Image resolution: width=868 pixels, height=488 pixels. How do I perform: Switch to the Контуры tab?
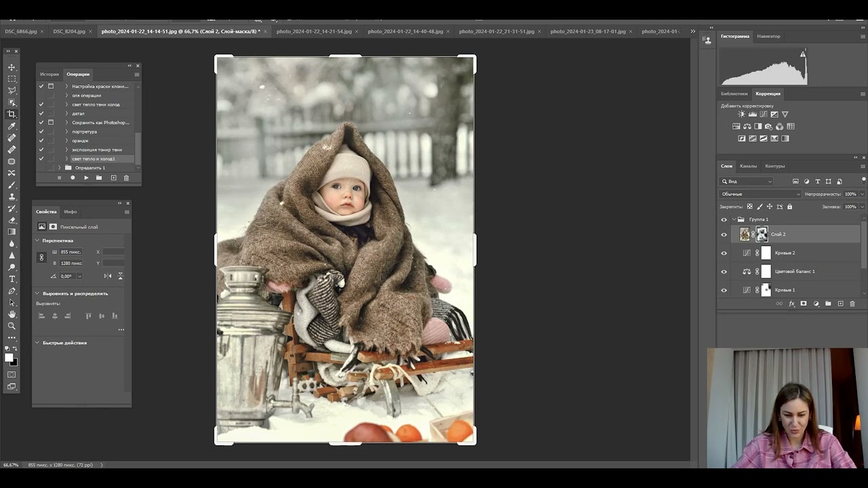coord(774,166)
